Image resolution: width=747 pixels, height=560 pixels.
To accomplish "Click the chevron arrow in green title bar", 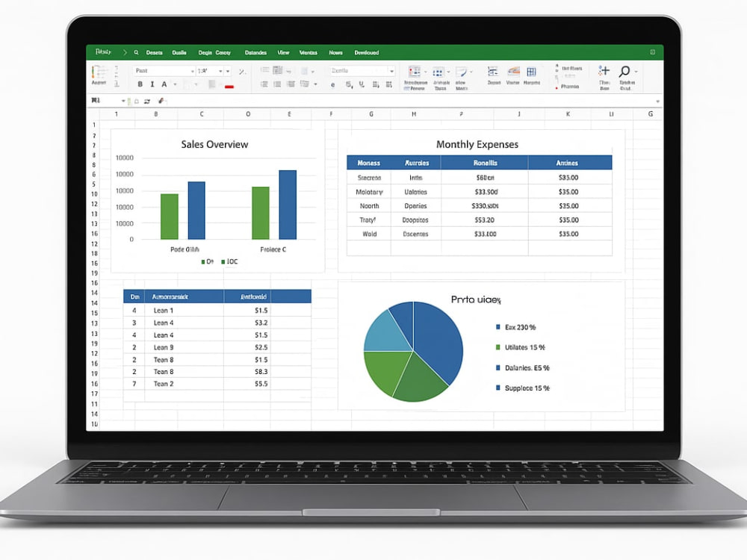I will (x=125, y=52).
